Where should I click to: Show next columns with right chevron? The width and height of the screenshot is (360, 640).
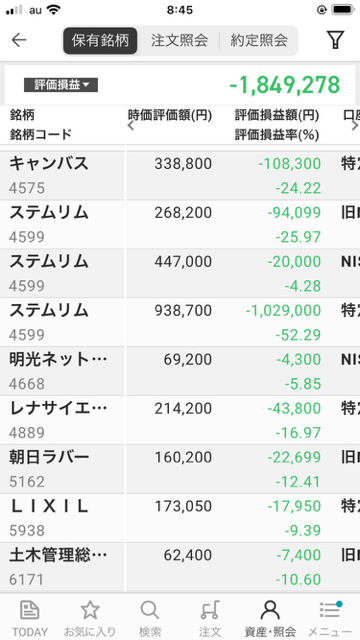tap(355, 126)
